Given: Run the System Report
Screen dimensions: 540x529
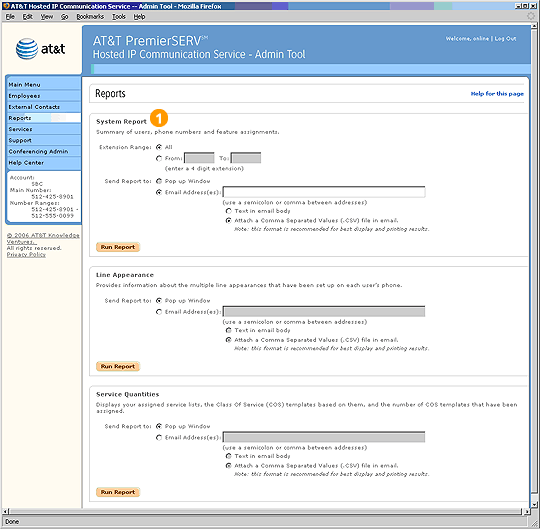Looking at the screenshot, I should [118, 247].
